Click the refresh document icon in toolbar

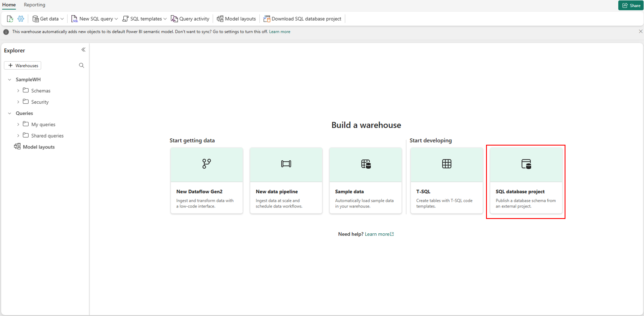click(x=10, y=19)
